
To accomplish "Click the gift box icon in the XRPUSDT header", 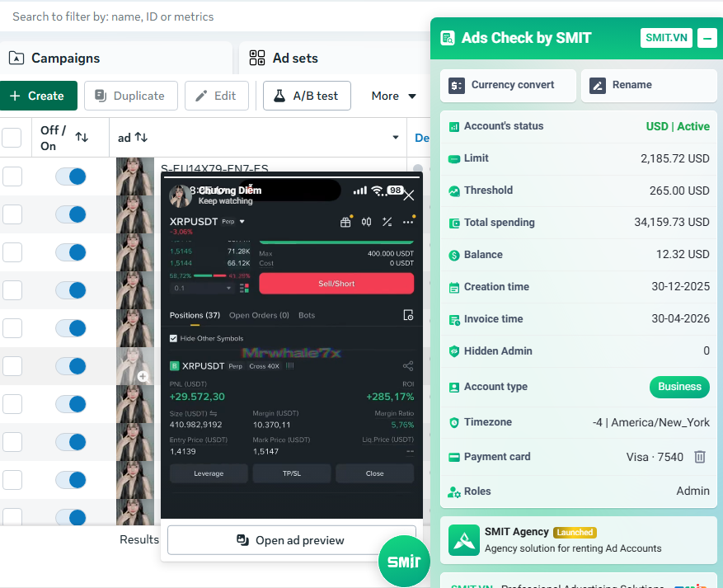I will pos(345,222).
